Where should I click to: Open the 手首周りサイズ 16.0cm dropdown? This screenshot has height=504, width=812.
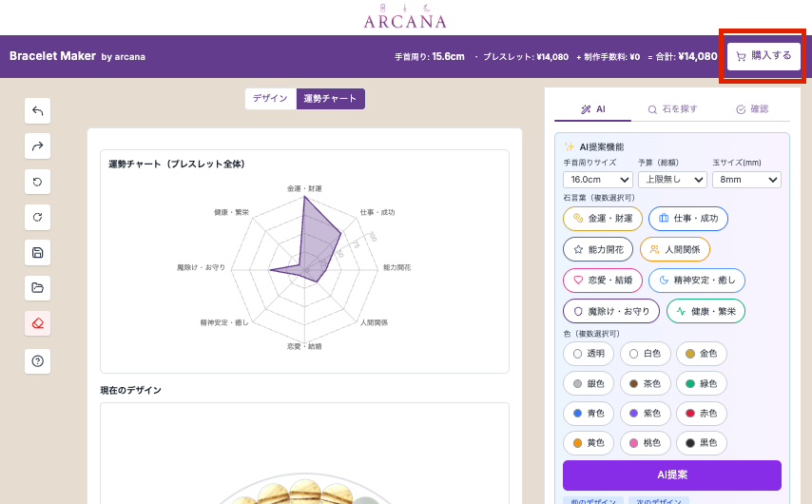(597, 180)
